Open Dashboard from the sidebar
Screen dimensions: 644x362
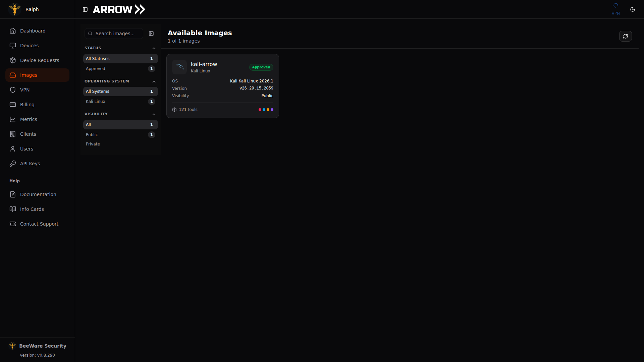37,31
